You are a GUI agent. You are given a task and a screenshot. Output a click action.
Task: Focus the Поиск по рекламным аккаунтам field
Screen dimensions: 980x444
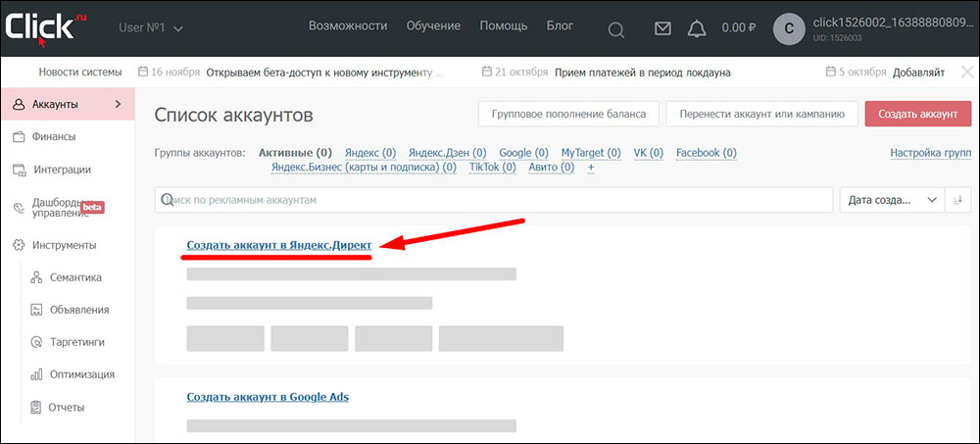(494, 200)
